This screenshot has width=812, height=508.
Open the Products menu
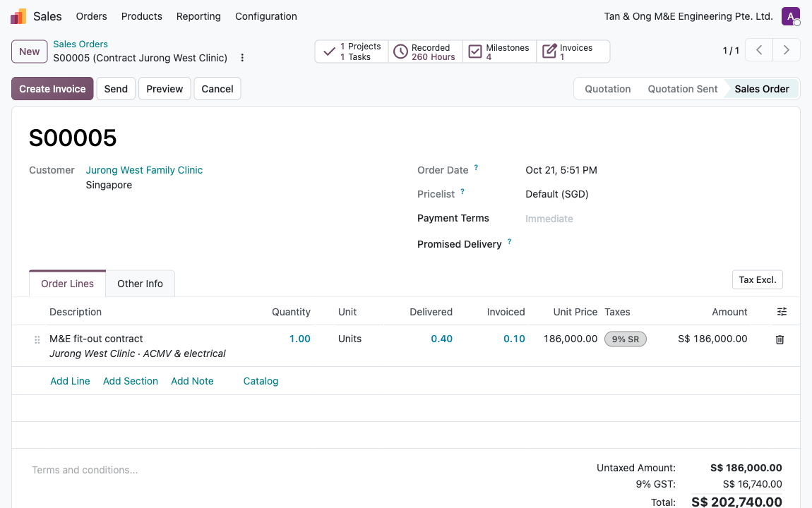[x=141, y=16]
